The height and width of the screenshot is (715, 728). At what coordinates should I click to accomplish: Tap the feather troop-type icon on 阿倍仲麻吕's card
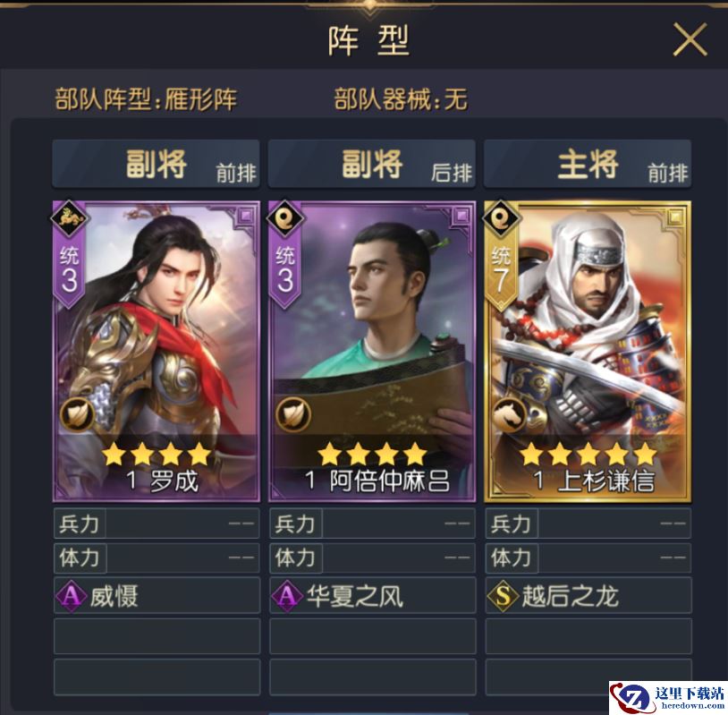[x=293, y=414]
